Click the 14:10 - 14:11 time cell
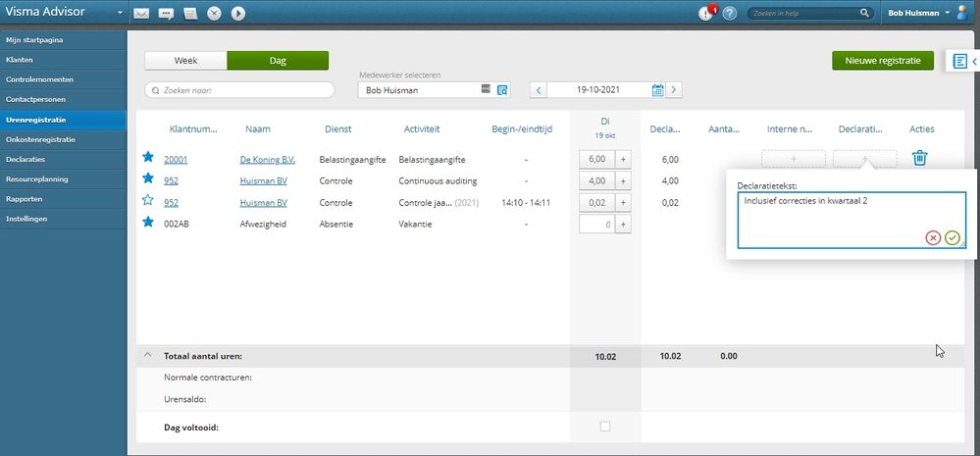This screenshot has width=980, height=456. pos(526,202)
